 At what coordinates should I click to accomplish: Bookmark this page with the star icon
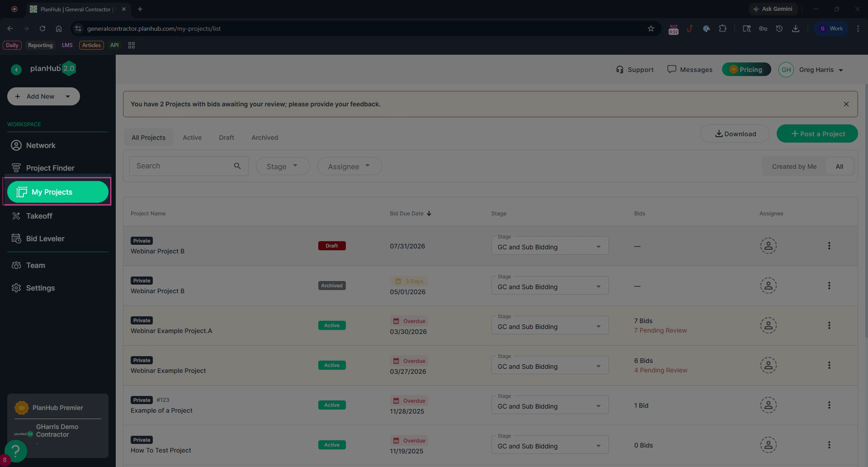[x=651, y=29]
